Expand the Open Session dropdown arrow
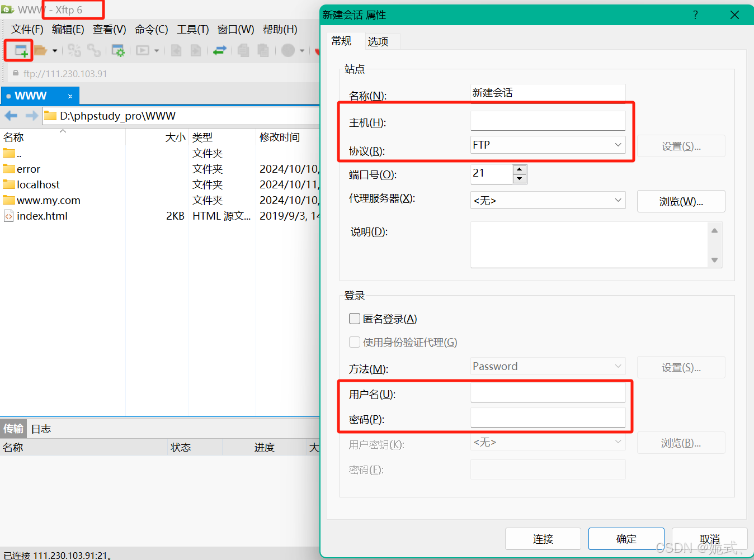 click(55, 51)
